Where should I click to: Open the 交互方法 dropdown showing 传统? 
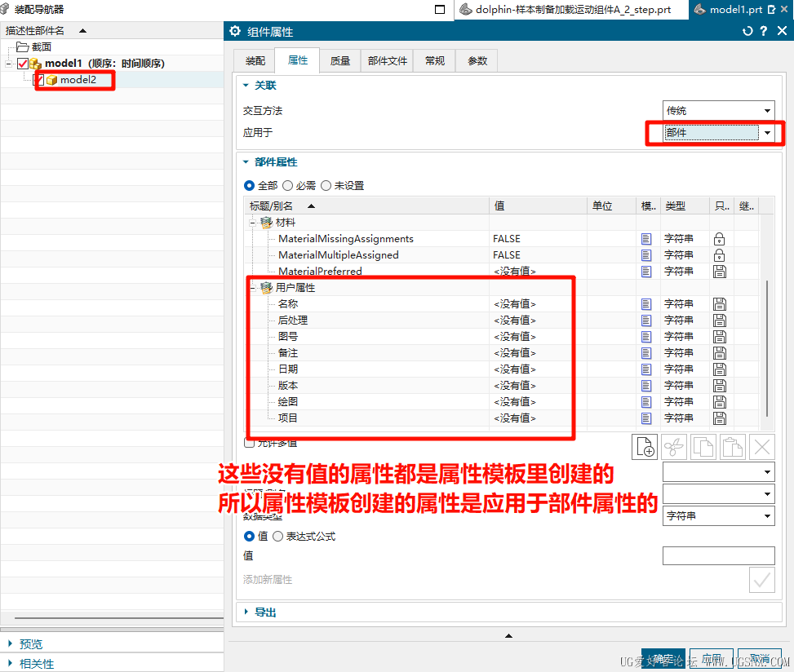coord(719,111)
